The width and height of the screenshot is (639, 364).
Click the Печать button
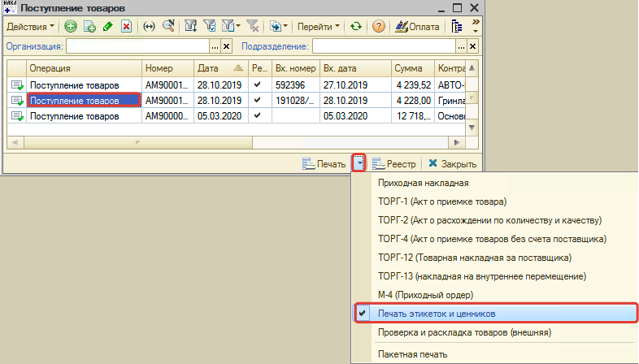[x=324, y=164]
